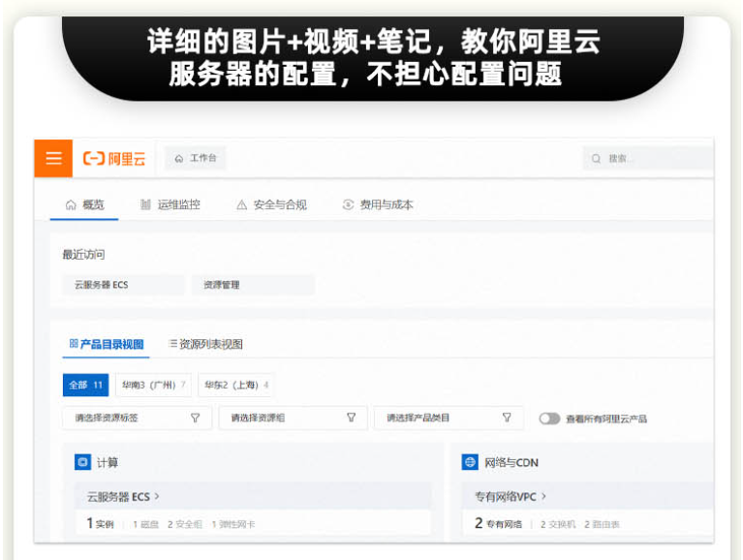Click the 阿里云 logo
The height and width of the screenshot is (560, 743).
click(x=114, y=159)
